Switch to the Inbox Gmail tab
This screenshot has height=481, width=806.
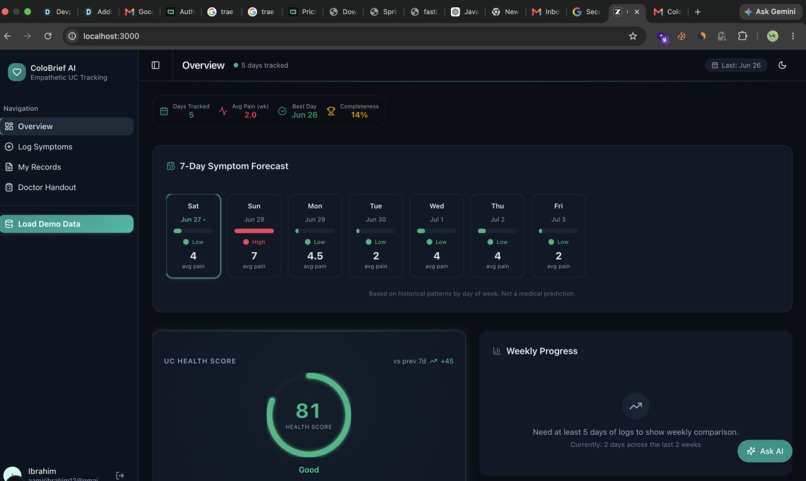pyautogui.click(x=545, y=11)
